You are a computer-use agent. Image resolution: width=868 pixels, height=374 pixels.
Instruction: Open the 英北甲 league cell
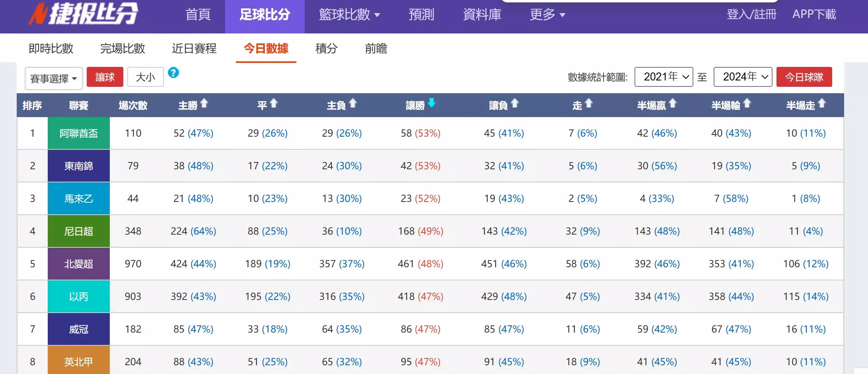[x=79, y=360]
